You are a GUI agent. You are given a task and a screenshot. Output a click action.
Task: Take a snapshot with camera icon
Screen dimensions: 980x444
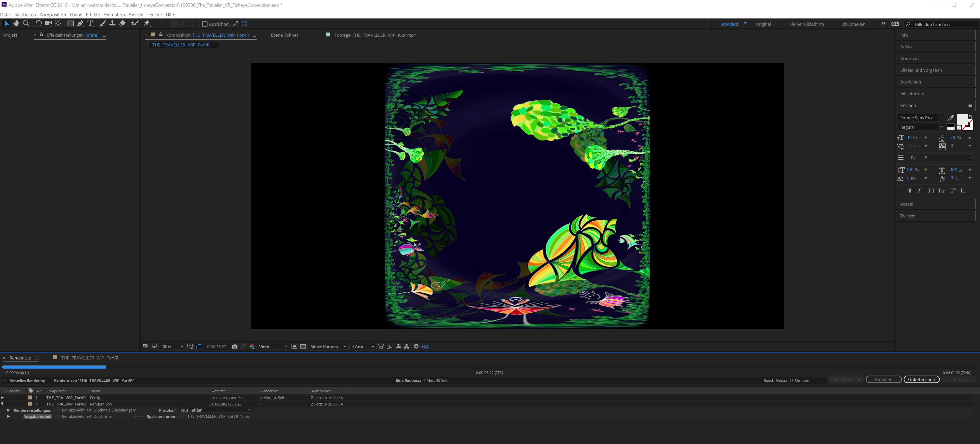coord(234,346)
